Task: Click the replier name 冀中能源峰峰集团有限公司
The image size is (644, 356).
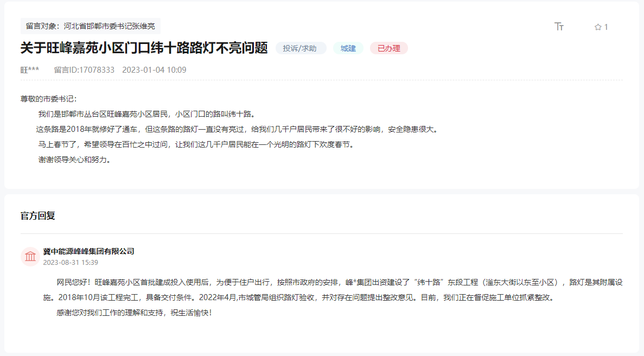Action: tap(89, 251)
